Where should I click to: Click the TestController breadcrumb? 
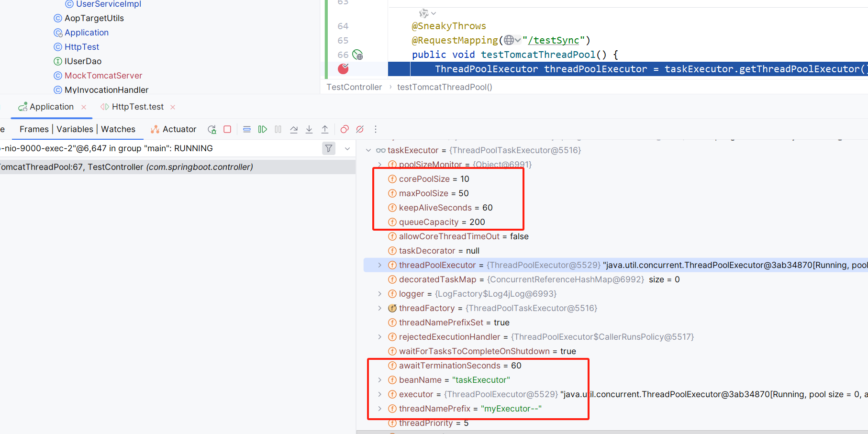[354, 87]
